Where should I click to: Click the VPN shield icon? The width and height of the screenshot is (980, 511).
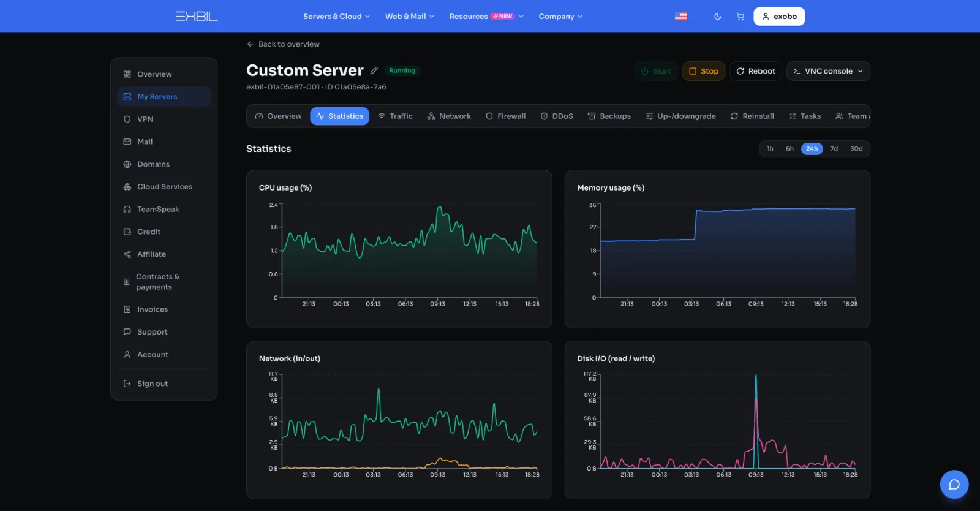click(127, 119)
